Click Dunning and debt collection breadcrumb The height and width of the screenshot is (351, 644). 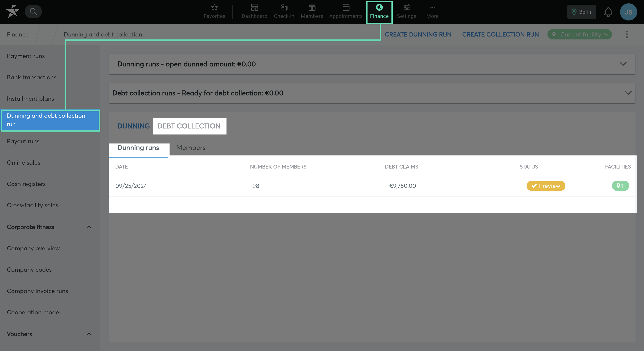point(106,35)
